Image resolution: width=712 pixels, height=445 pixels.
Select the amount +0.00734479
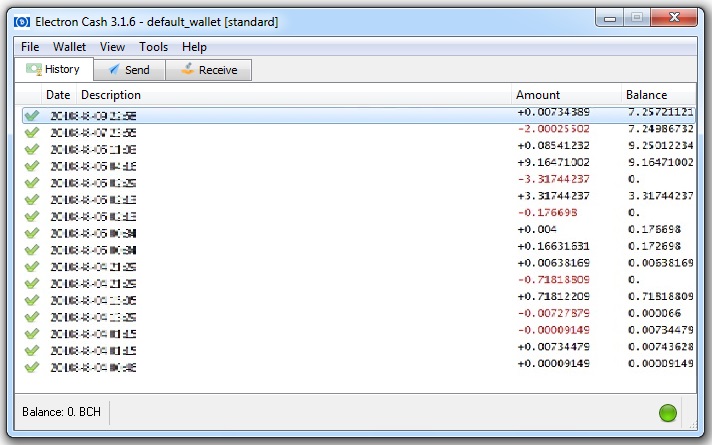pyautogui.click(x=554, y=347)
